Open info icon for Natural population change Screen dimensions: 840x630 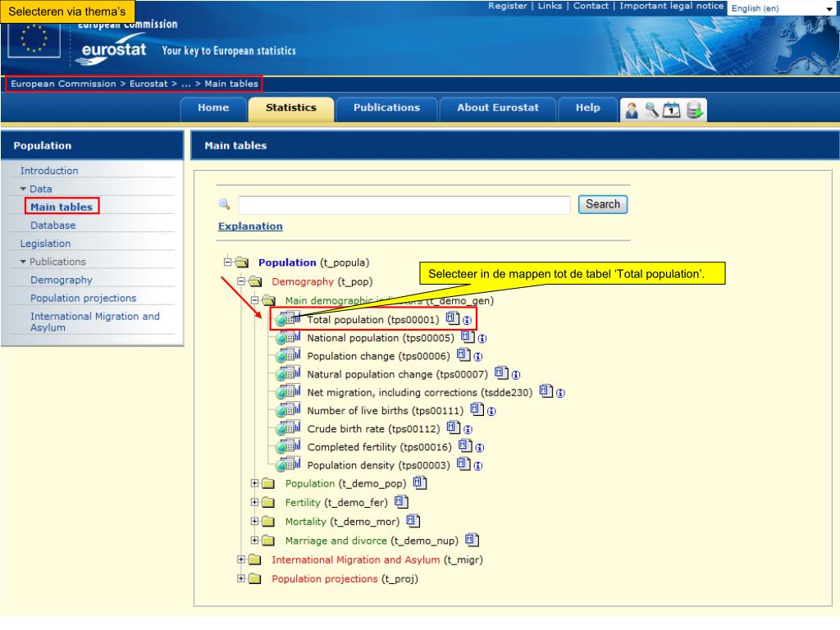516,375
